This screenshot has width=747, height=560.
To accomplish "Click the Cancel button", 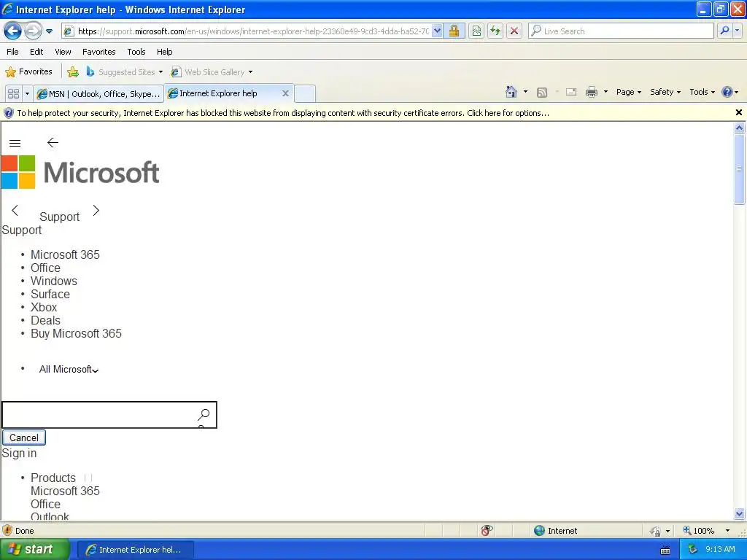I will tap(24, 437).
